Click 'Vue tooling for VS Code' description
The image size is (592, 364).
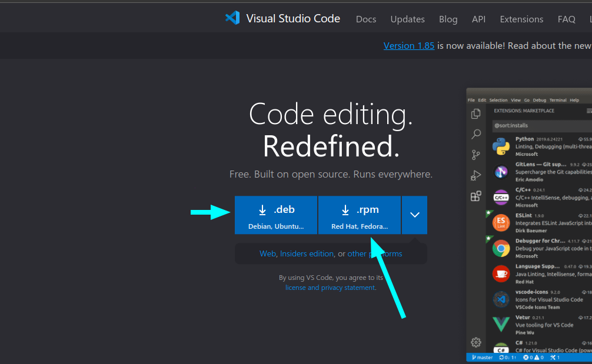point(544,325)
